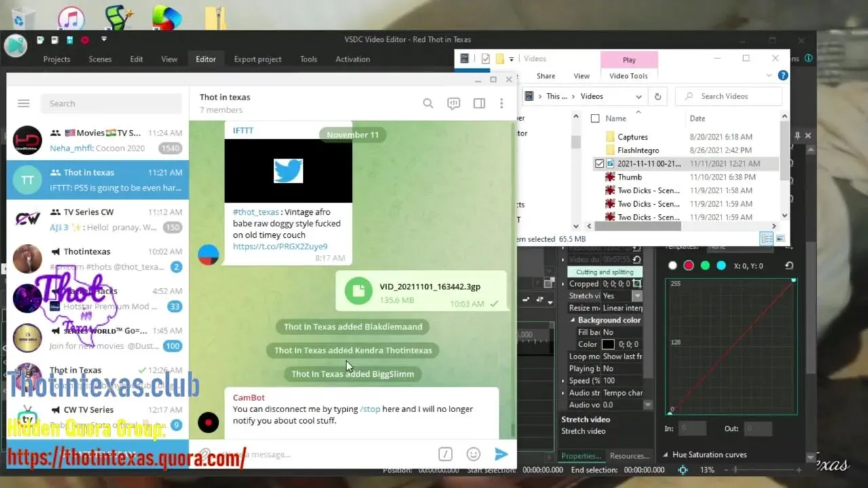The height and width of the screenshot is (488, 868).
Task: Open Explorer address bar history dropdown
Action: coord(639,96)
